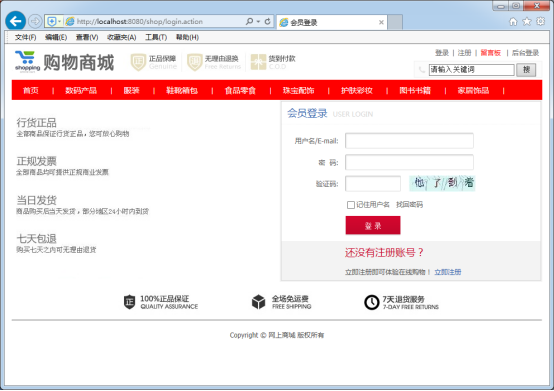Screen dimensions: 554x391
Task: Click the 验证码 captcha input field
Action: pos(373,184)
